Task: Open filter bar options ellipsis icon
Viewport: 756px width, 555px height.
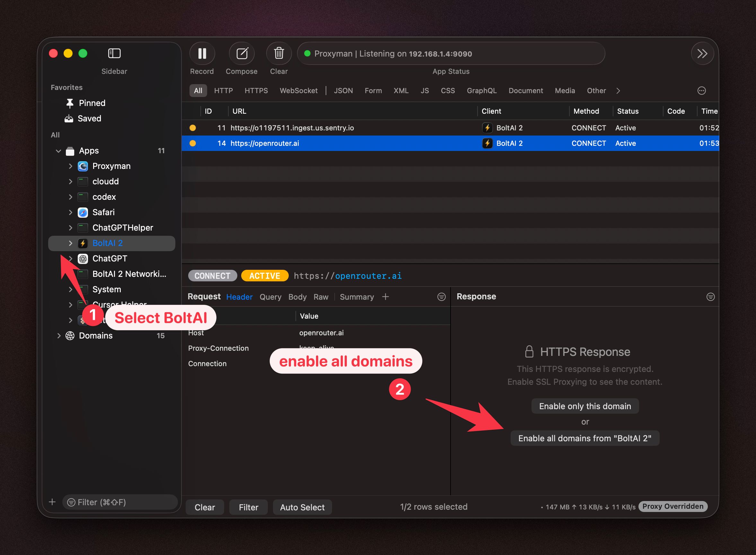Action: [x=702, y=91]
